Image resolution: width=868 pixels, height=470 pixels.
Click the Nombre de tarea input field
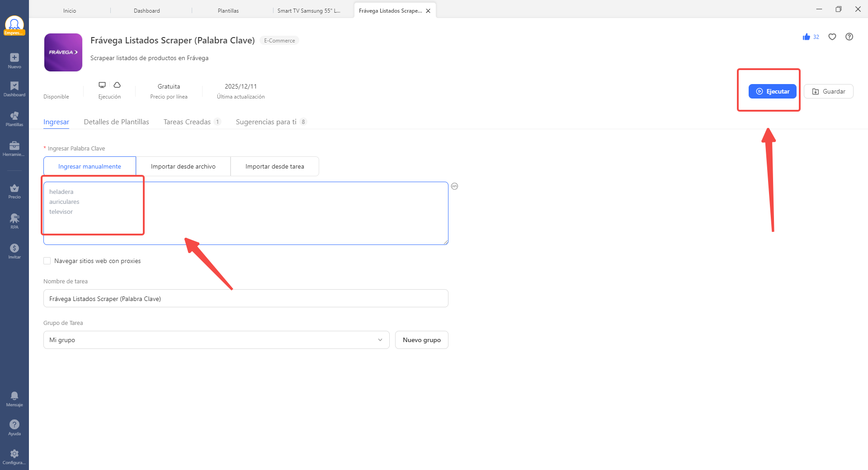(x=245, y=299)
